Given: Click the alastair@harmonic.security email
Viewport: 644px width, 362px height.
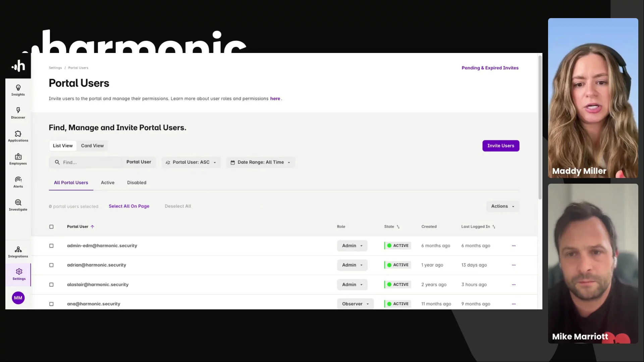Looking at the screenshot, I should 98,285.
